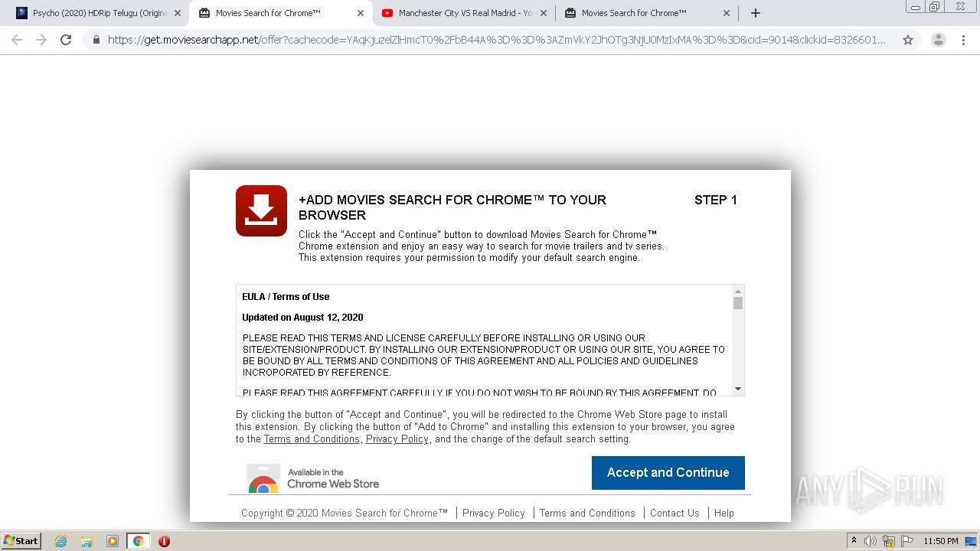Click the STEP 1 label
The height and width of the screenshot is (551, 980).
point(716,200)
